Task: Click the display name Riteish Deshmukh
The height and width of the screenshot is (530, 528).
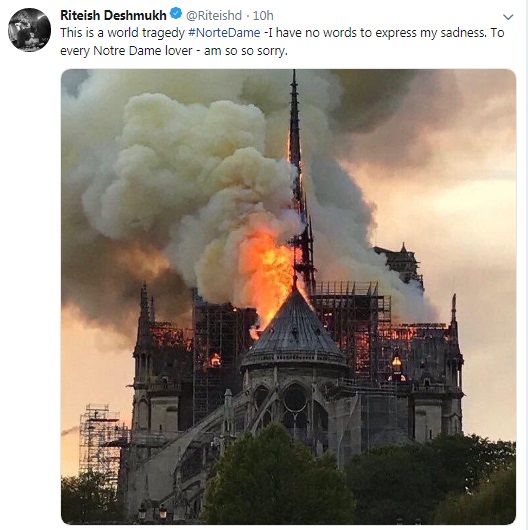Action: click(x=113, y=15)
